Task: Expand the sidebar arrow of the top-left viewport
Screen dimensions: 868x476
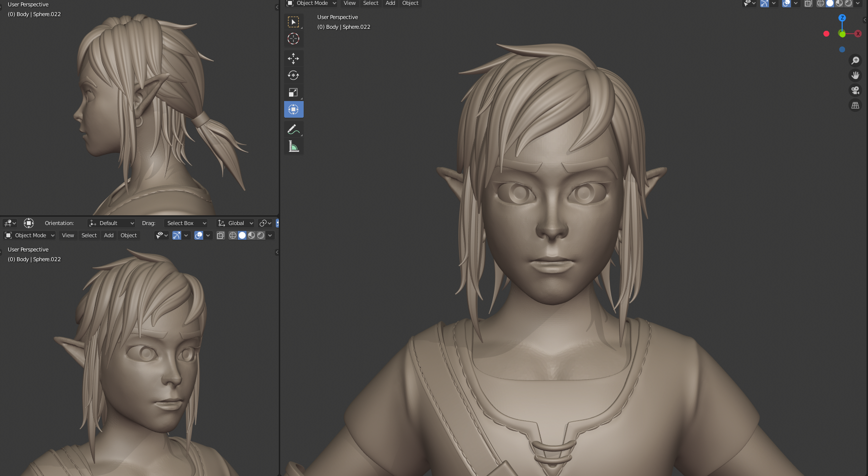Action: 277,7
